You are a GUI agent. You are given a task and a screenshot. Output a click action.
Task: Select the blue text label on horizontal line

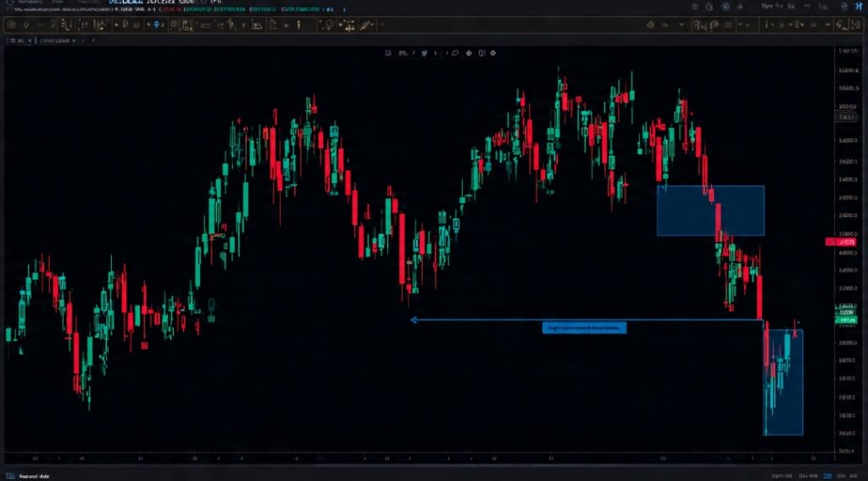point(585,328)
